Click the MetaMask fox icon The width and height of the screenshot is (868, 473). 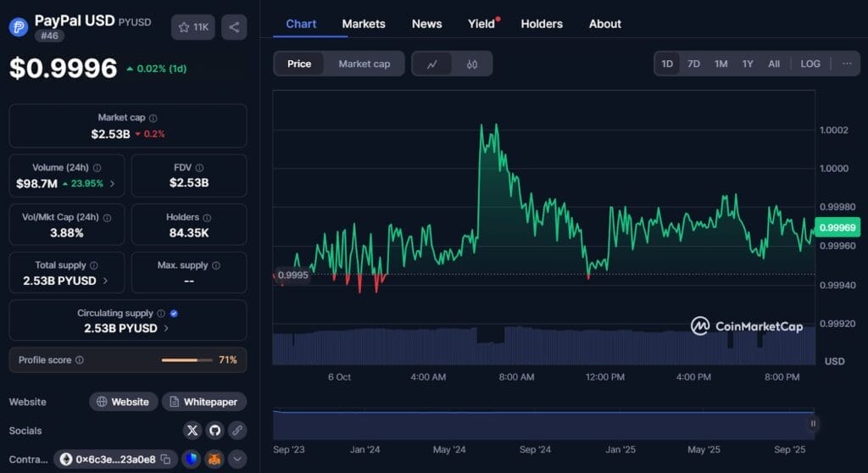click(x=215, y=459)
